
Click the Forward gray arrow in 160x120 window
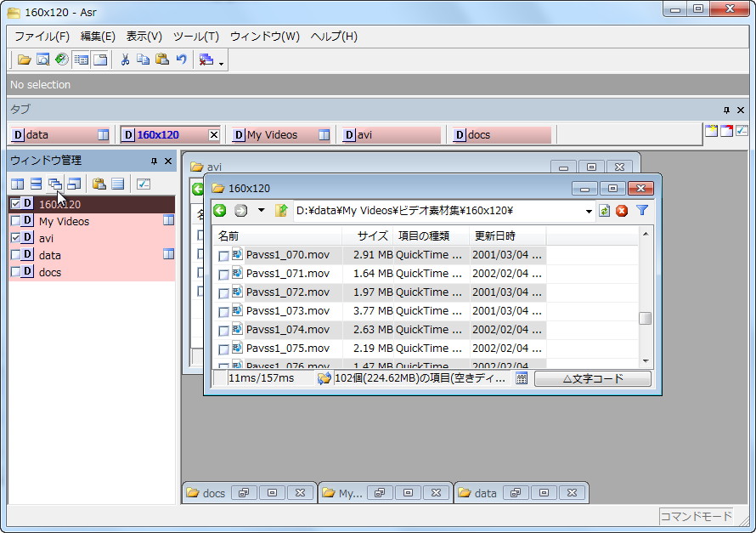[x=240, y=211]
